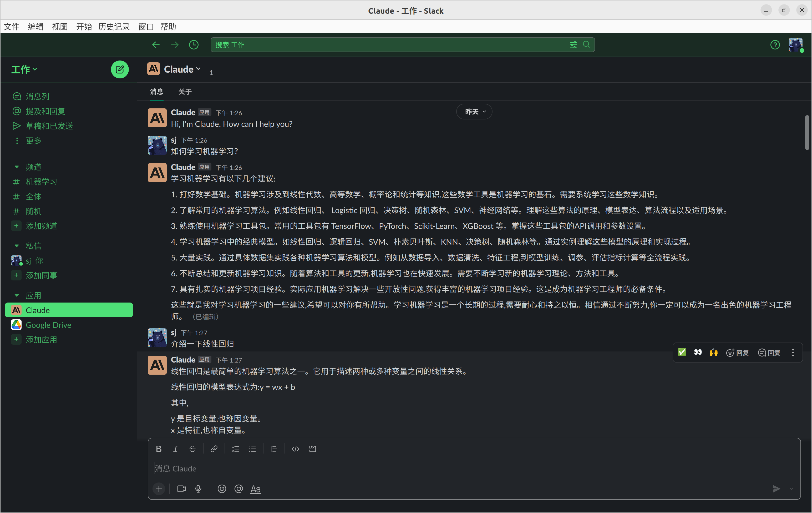This screenshot has height=513, width=812.
Task: Open the 机器学习 channel
Action: point(41,182)
